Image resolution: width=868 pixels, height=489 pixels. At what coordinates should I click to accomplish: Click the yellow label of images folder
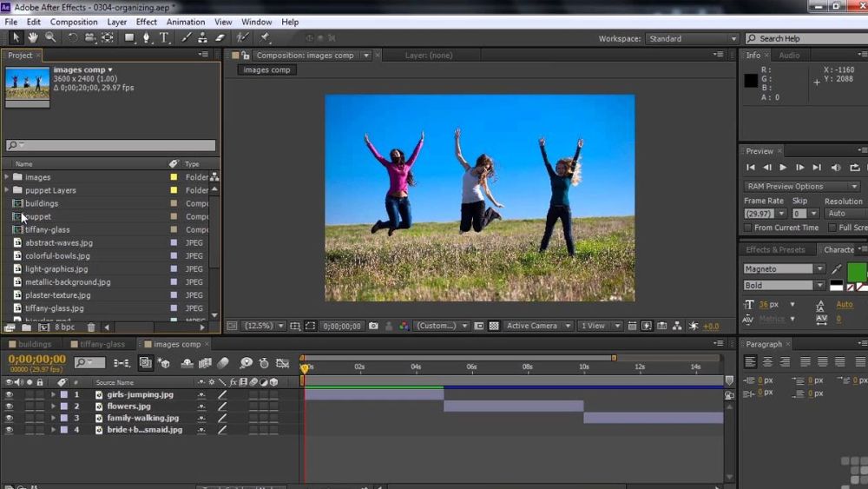click(x=174, y=176)
